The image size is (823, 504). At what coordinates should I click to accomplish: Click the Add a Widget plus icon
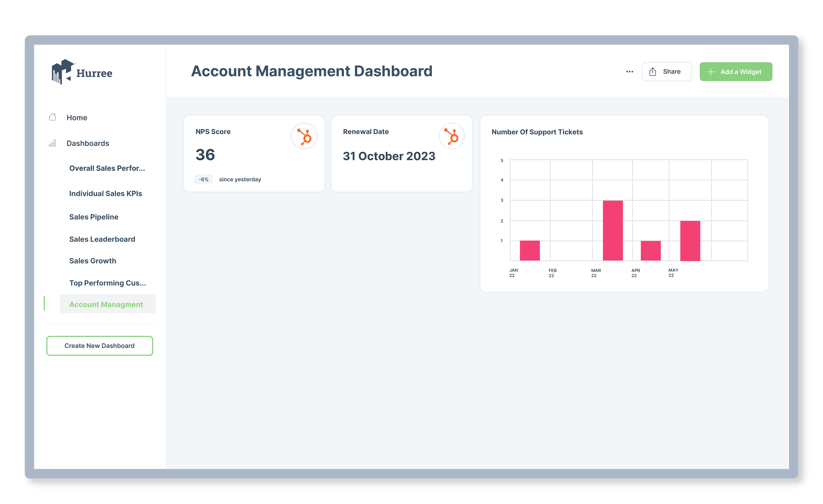[711, 72]
